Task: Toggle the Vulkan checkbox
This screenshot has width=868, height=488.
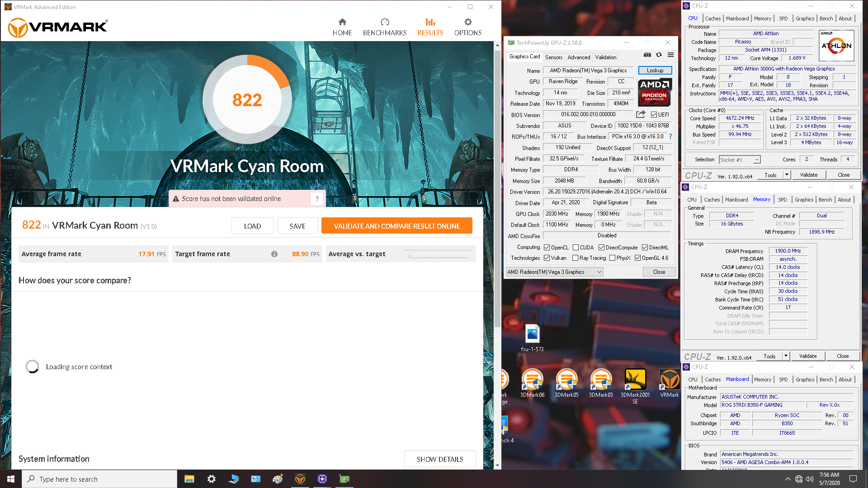Action: (x=547, y=258)
